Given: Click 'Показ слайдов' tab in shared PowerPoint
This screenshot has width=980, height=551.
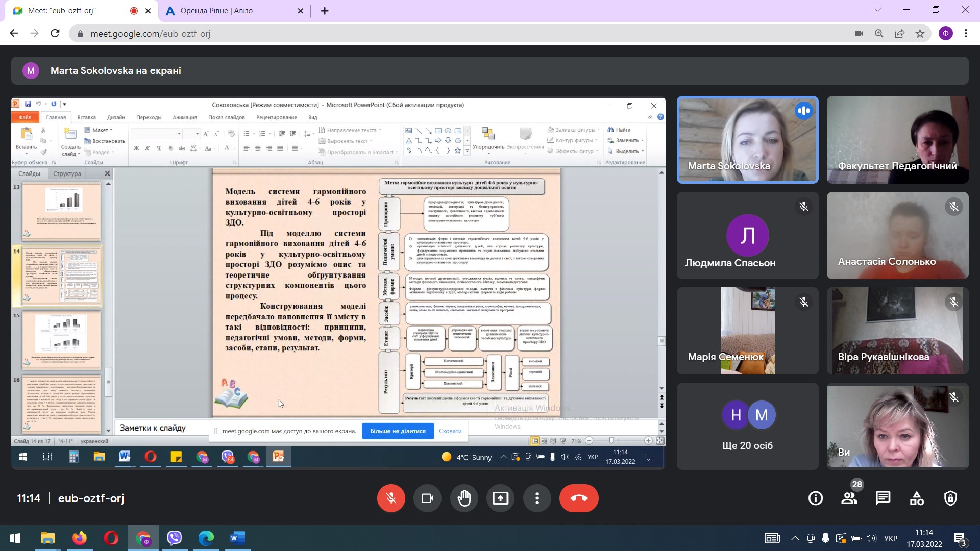Looking at the screenshot, I should 226,117.
